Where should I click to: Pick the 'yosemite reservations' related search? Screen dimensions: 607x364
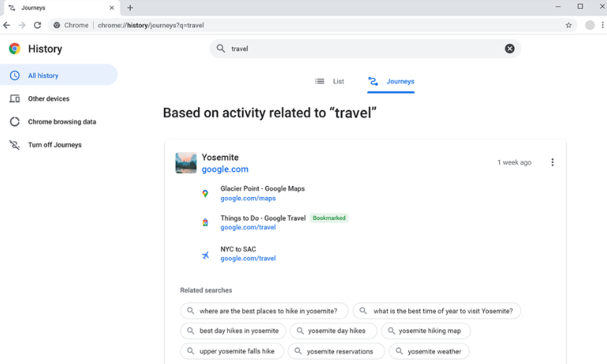tap(336, 351)
